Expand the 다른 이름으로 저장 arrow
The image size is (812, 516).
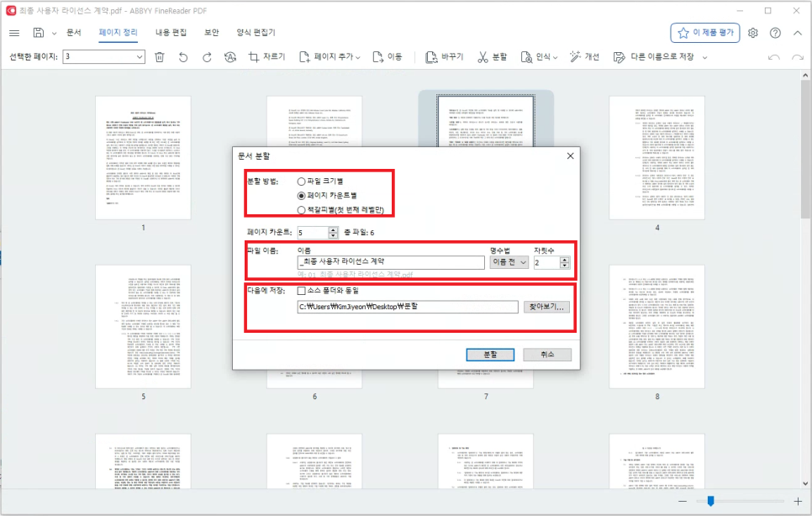[704, 57]
